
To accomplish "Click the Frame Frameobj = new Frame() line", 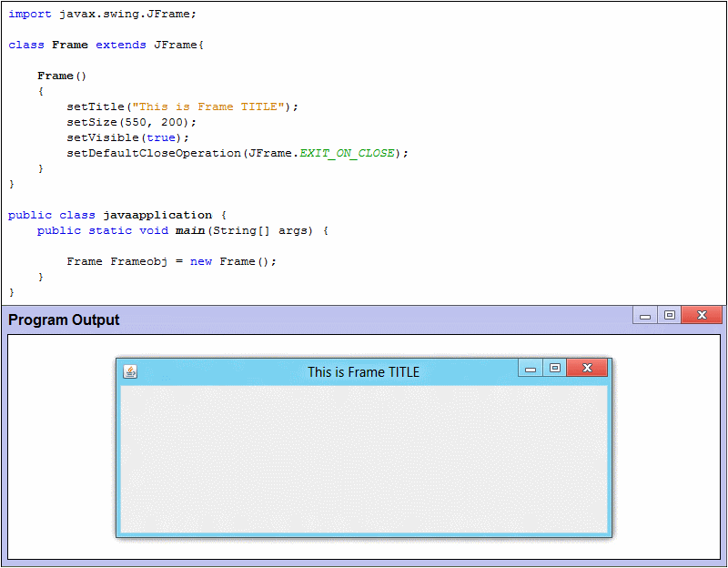I will [171, 261].
